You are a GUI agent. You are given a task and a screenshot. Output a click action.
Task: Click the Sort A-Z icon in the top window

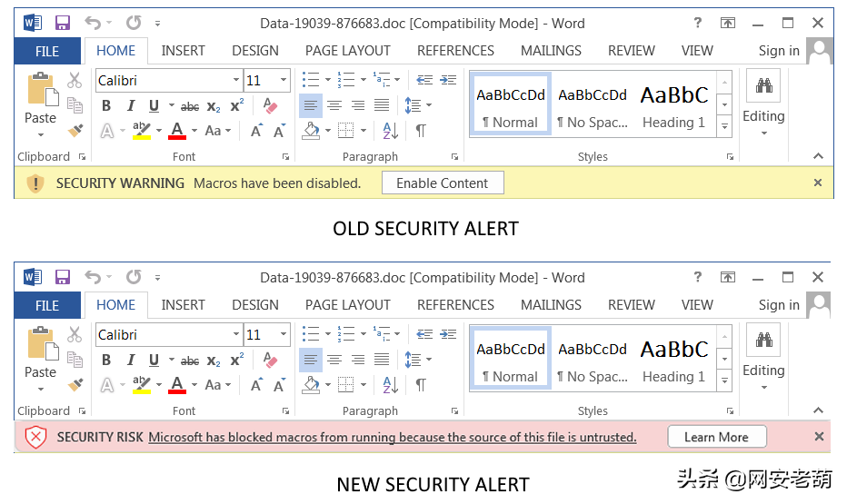coord(390,131)
